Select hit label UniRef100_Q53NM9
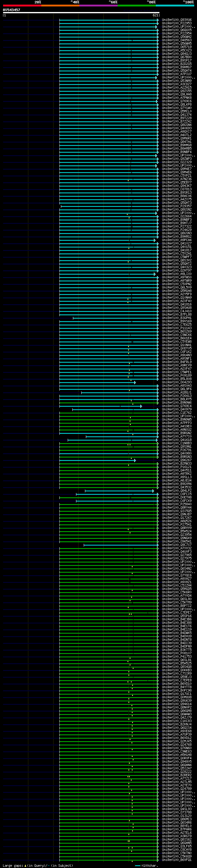197x868 pixels. (x=177, y=81)
